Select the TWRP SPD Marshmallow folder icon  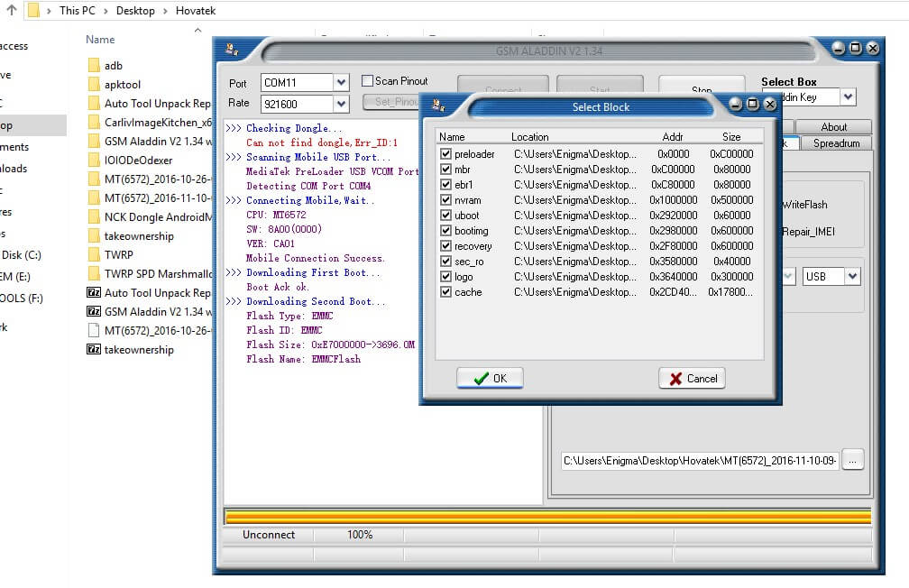94,273
